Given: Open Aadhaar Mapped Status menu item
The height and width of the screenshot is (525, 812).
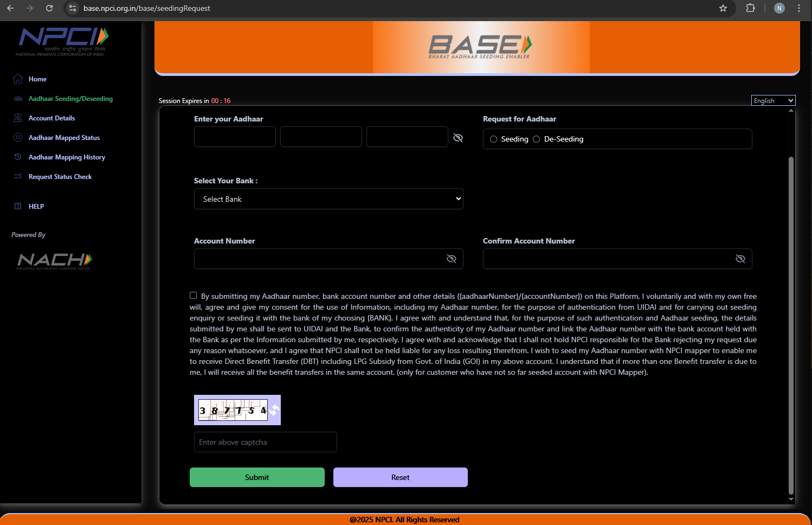Looking at the screenshot, I should [x=64, y=138].
